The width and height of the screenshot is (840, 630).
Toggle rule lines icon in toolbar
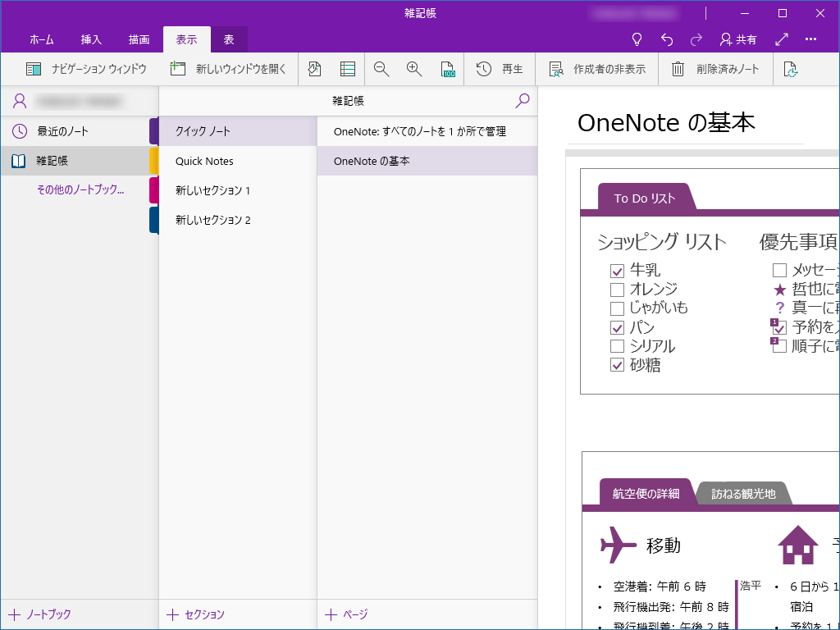(x=348, y=69)
